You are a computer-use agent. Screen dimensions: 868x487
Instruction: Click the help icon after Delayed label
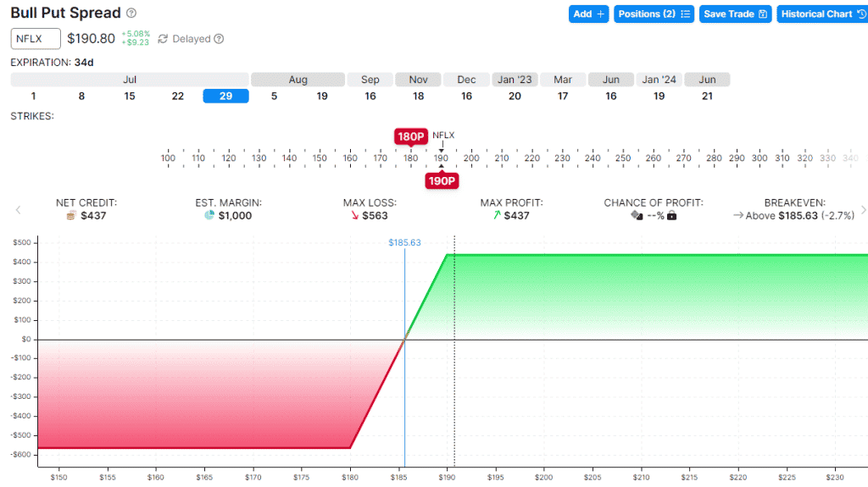[219, 39]
